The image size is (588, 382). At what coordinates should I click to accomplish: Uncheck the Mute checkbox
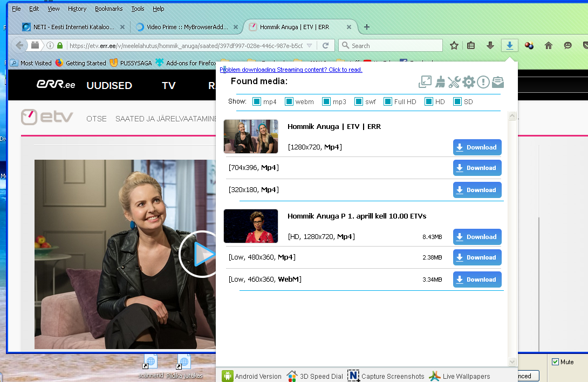(556, 361)
